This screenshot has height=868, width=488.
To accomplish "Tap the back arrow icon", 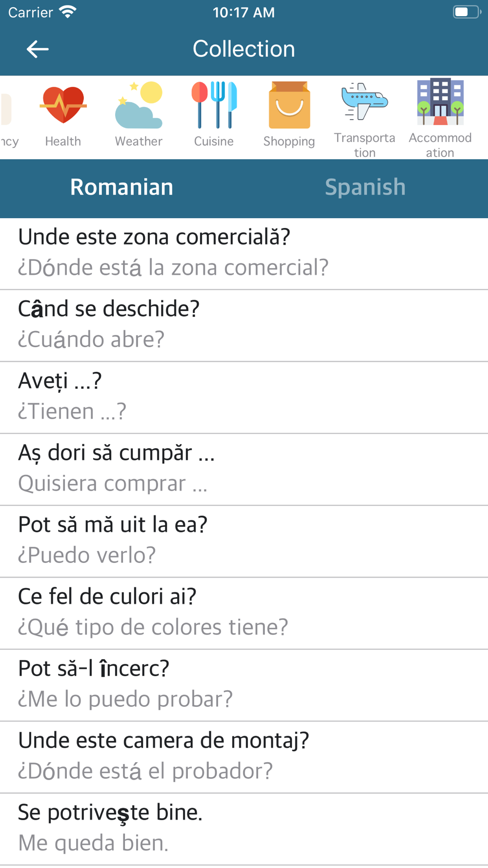I will [x=38, y=49].
